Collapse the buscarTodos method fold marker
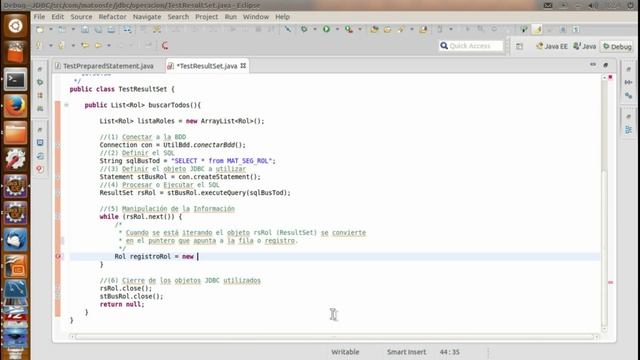This screenshot has width=640, height=360. [66, 105]
